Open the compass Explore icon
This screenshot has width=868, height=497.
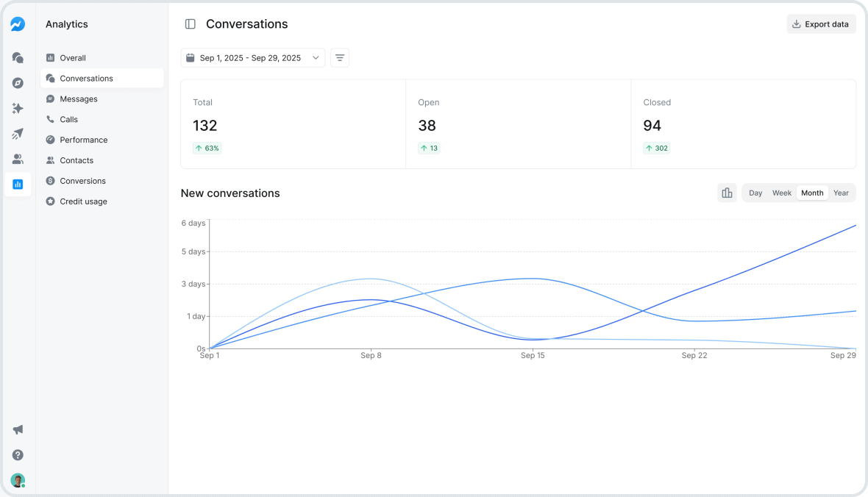[18, 83]
